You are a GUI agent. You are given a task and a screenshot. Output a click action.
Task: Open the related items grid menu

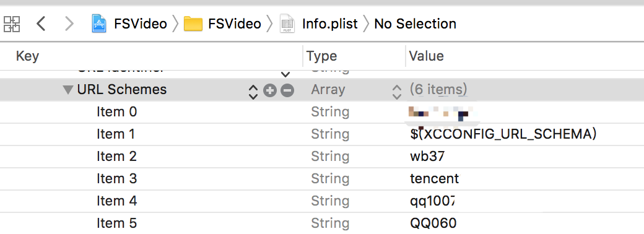[12, 24]
